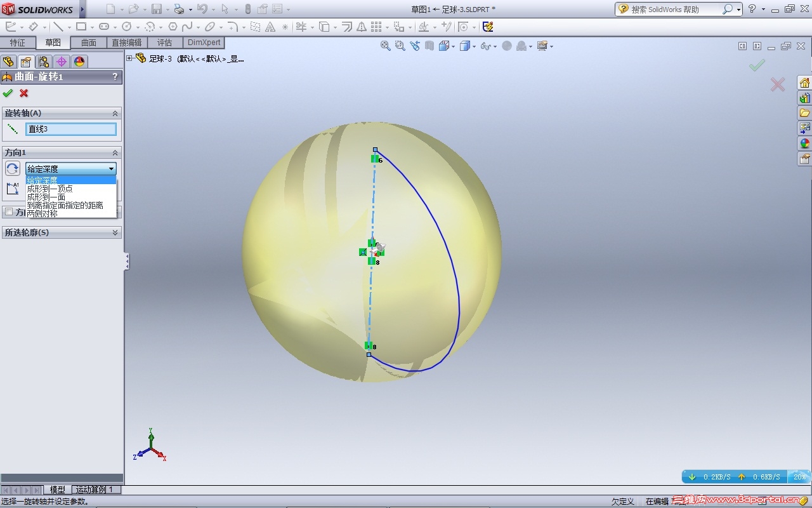Click the Sketch Text tool icon
This screenshot has width=812, height=508.
point(271,27)
